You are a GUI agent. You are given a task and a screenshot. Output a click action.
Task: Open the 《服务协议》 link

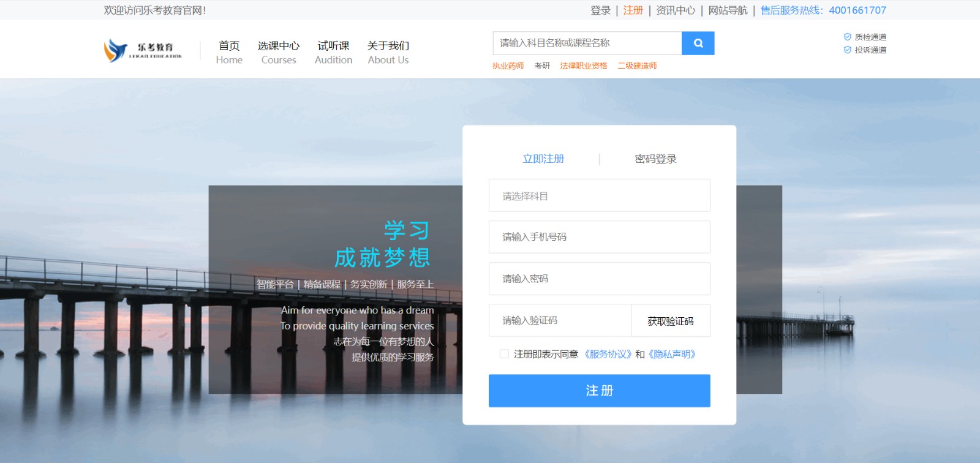[607, 354]
